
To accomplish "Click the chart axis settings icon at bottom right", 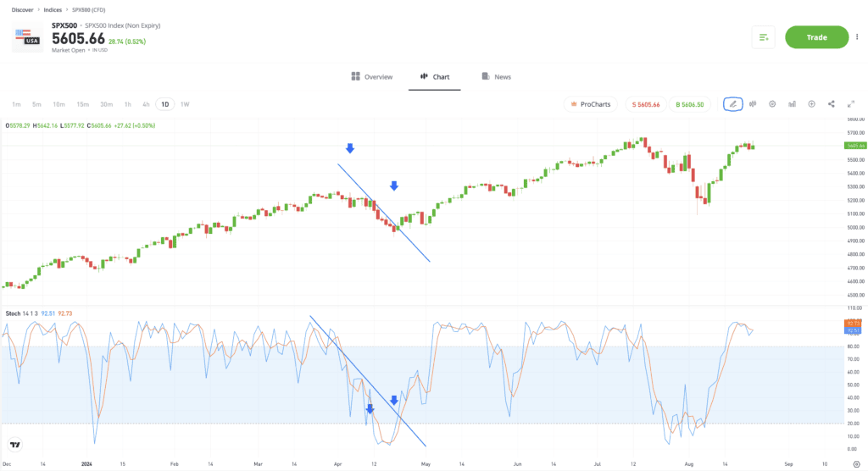I will [x=856, y=464].
